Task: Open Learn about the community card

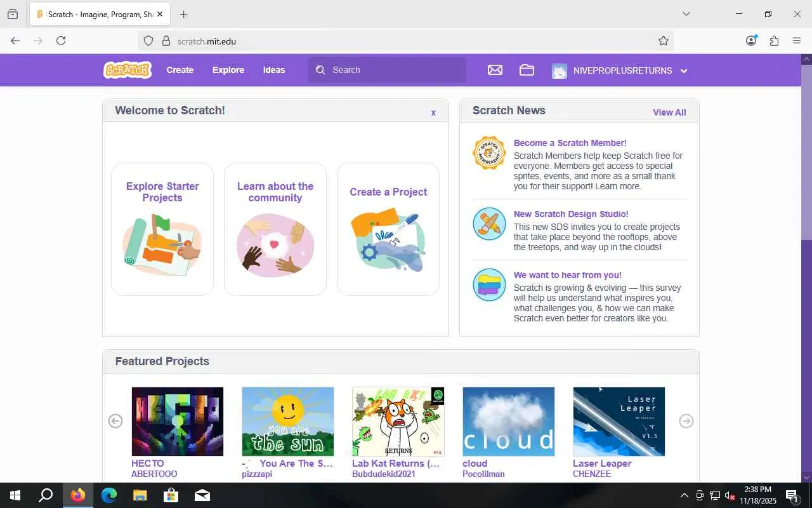Action: tap(275, 229)
